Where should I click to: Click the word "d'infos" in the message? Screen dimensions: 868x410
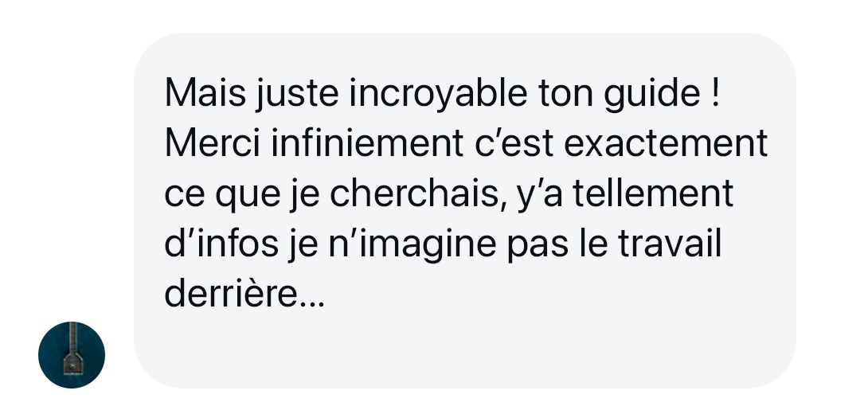(221, 244)
